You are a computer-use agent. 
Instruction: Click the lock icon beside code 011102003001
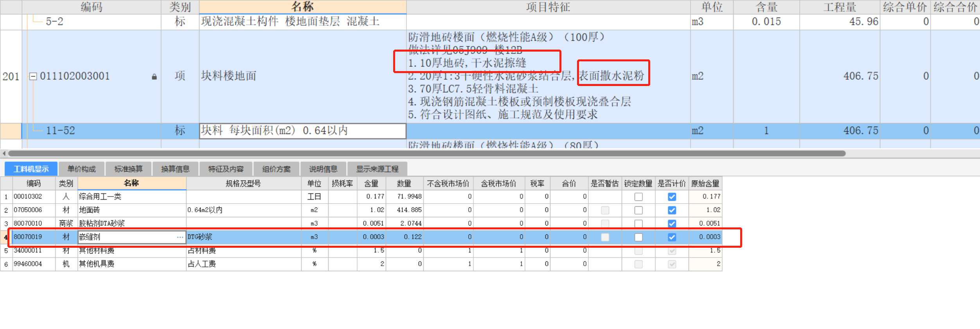pyautogui.click(x=154, y=77)
